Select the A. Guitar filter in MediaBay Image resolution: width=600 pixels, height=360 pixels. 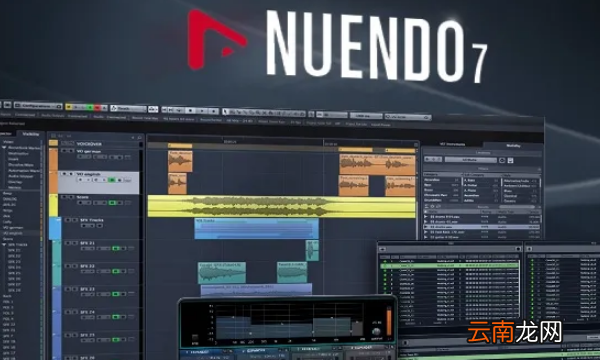(x=482, y=185)
